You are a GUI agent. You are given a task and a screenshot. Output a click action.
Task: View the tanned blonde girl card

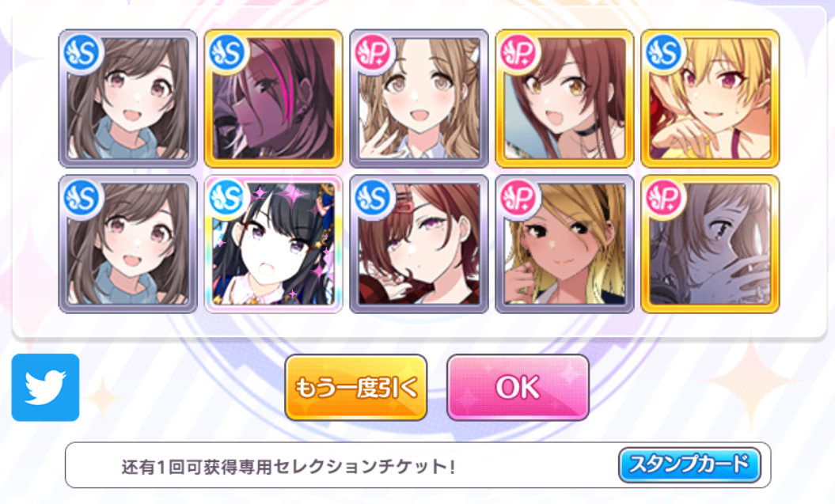pyautogui.click(x=564, y=244)
